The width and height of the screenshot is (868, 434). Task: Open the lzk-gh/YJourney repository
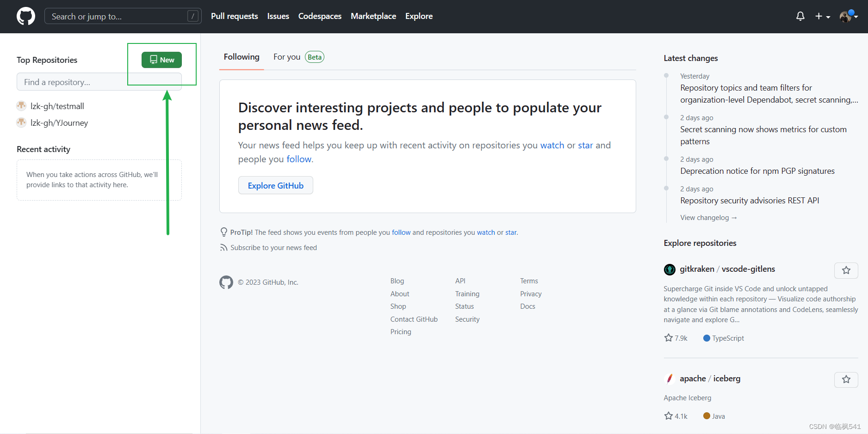(x=59, y=122)
